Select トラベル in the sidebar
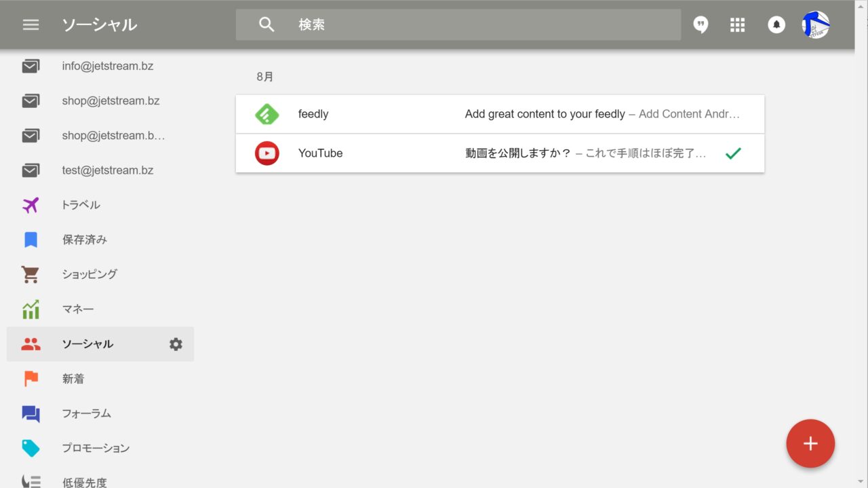This screenshot has height=488, width=868. [81, 205]
